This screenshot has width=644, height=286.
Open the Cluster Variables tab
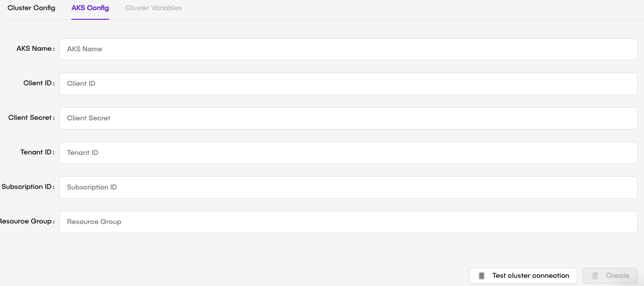154,8
